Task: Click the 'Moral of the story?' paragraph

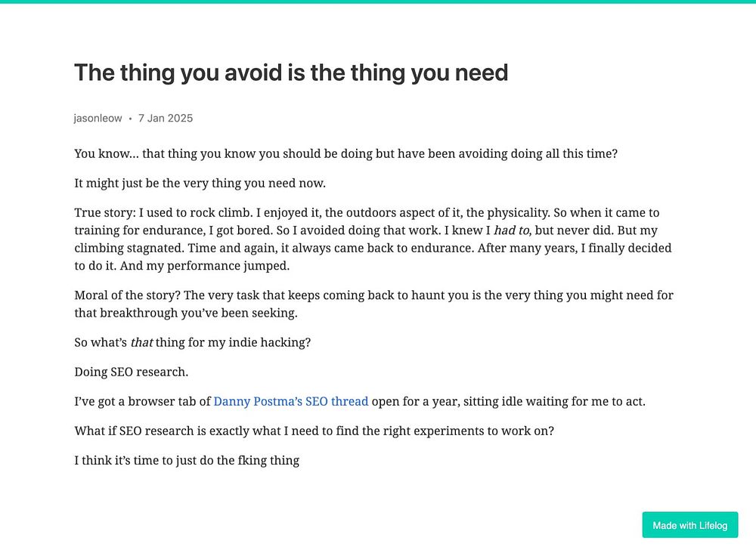Action: coord(373,304)
